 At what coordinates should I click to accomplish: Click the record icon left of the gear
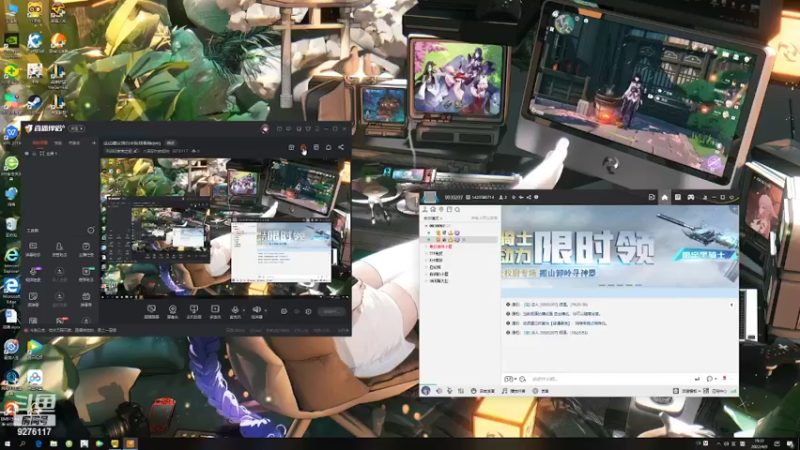[296, 311]
